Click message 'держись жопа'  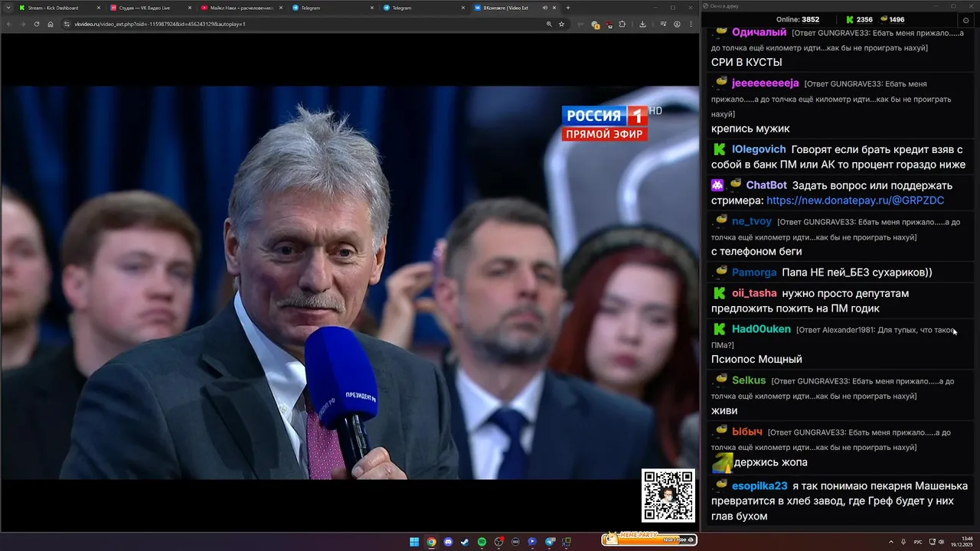coord(770,462)
